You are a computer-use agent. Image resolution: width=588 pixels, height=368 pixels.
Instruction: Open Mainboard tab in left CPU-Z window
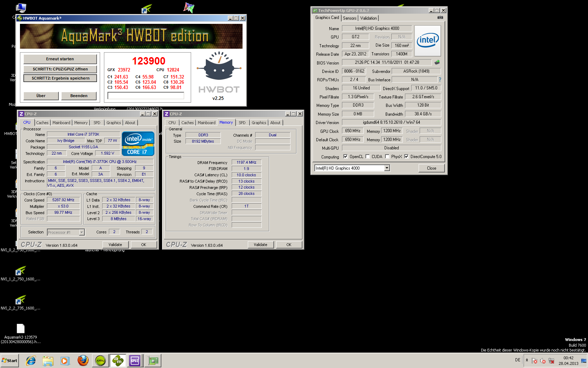click(x=61, y=123)
